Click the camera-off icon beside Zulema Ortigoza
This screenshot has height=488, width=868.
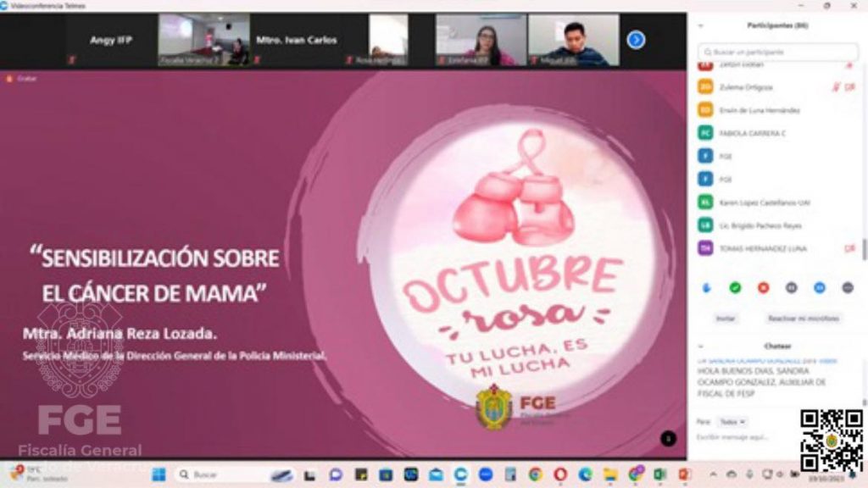pyautogui.click(x=850, y=87)
